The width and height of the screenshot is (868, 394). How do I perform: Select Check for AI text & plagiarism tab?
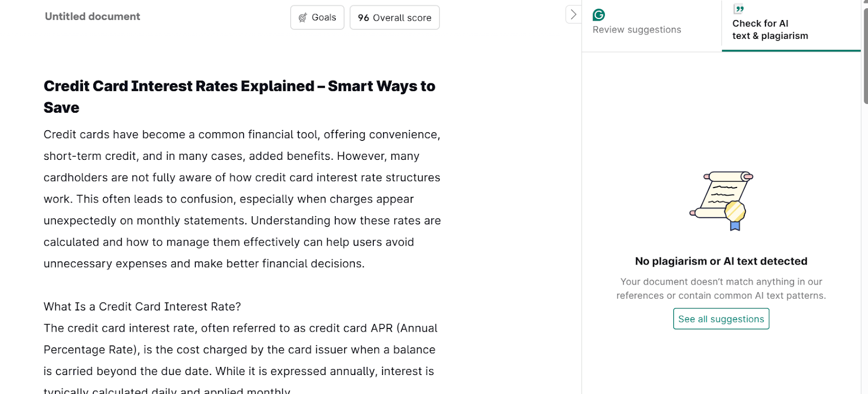point(770,30)
